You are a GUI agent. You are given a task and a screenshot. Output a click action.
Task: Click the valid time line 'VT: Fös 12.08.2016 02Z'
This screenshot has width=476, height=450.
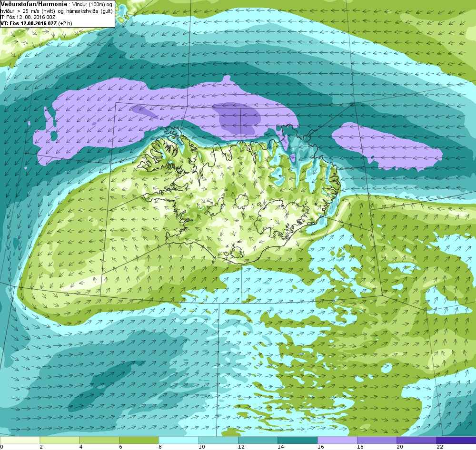click(x=30, y=23)
